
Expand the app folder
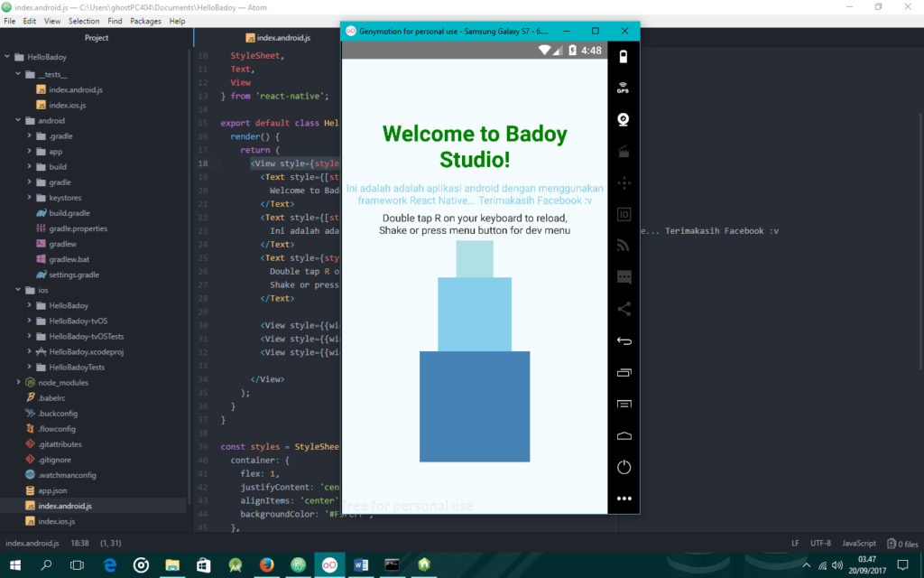click(29, 151)
